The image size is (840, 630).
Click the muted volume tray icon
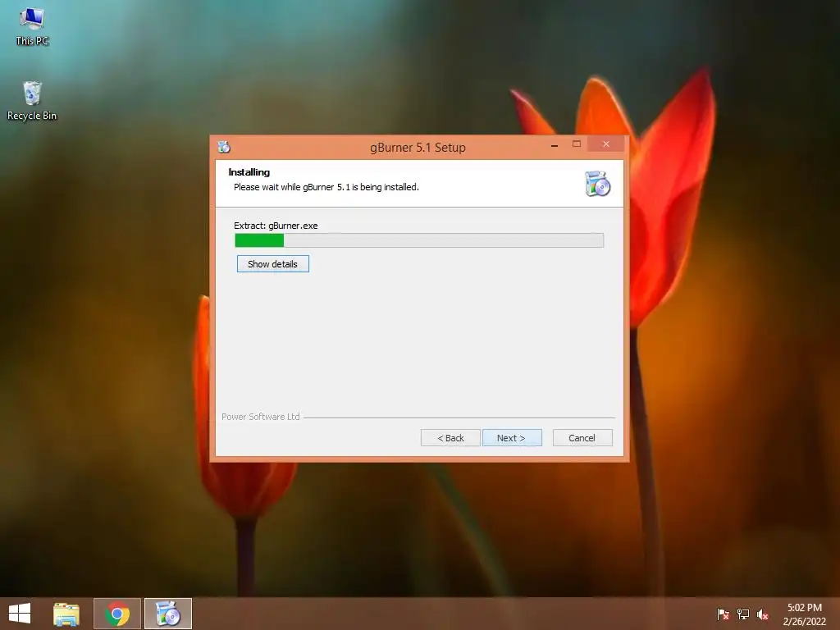click(x=763, y=614)
